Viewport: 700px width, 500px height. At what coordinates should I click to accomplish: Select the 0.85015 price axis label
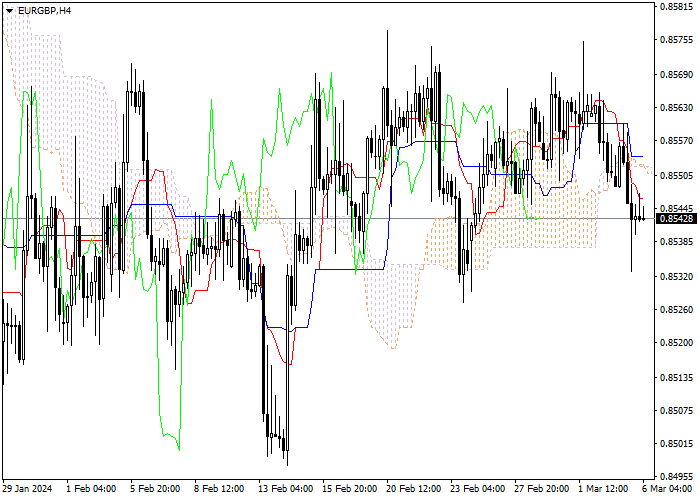(x=676, y=444)
